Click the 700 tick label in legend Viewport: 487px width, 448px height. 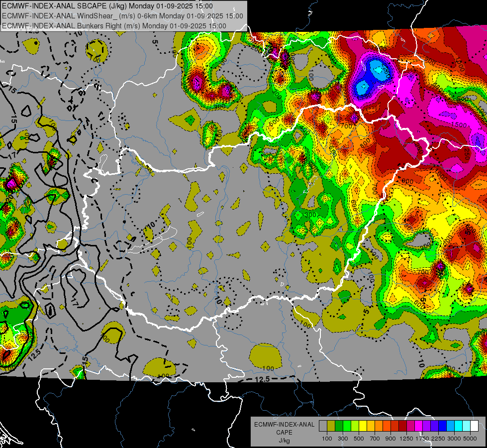[375, 439]
